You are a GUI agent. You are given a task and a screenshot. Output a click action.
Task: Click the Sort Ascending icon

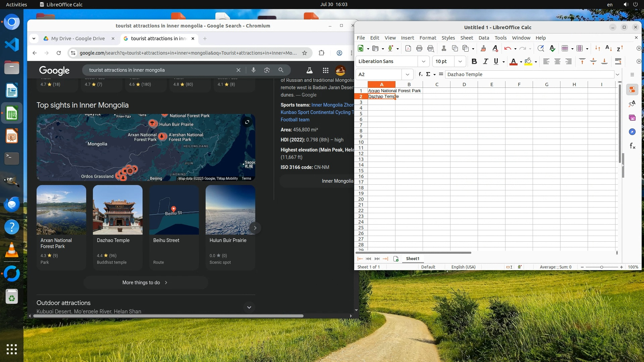tap(608, 48)
